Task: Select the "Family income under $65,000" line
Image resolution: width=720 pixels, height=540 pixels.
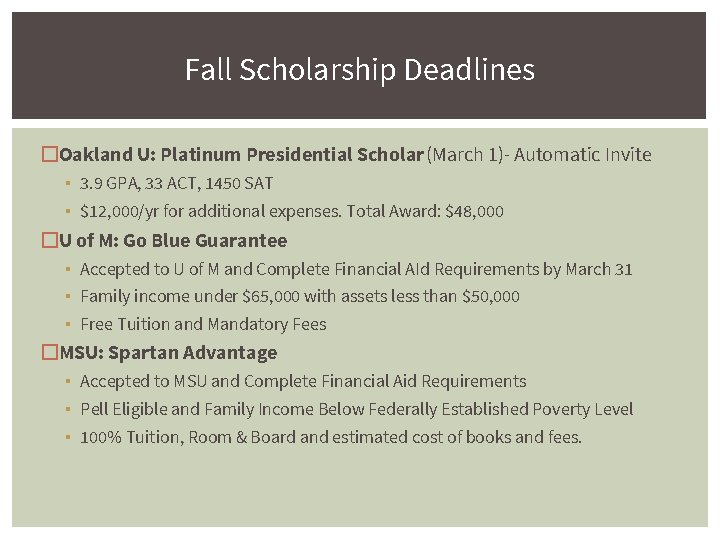Action: coord(300,297)
